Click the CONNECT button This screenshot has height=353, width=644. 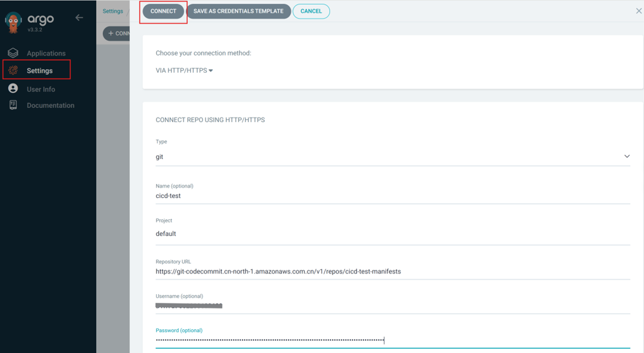[x=163, y=11]
